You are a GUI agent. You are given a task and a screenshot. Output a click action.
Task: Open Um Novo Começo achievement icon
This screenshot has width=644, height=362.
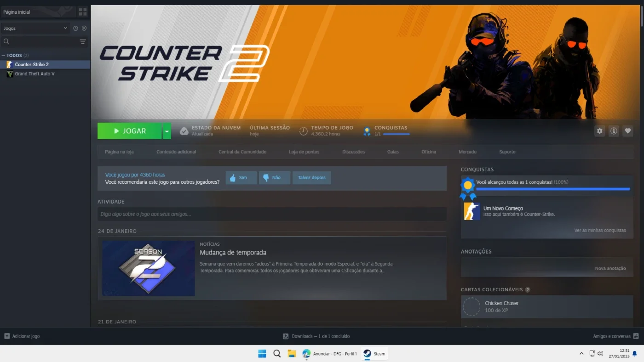tap(472, 211)
